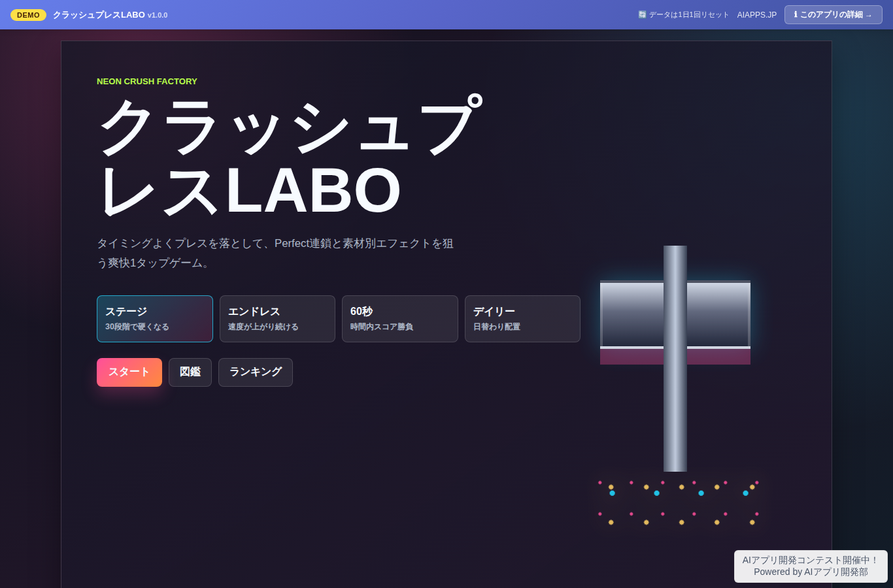893x588 pixels.
Task: Click the DEMO badge
Action: (28, 15)
